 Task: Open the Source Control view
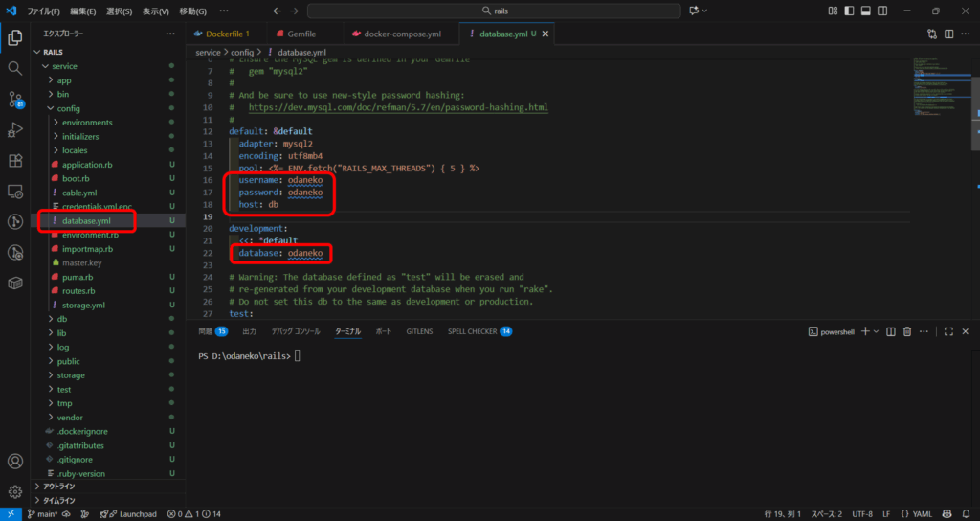tap(14, 100)
